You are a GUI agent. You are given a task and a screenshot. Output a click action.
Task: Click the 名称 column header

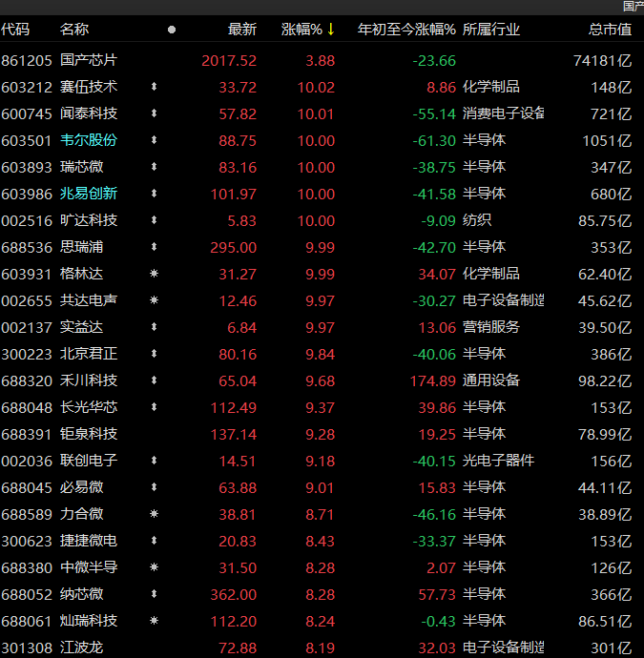tap(74, 30)
